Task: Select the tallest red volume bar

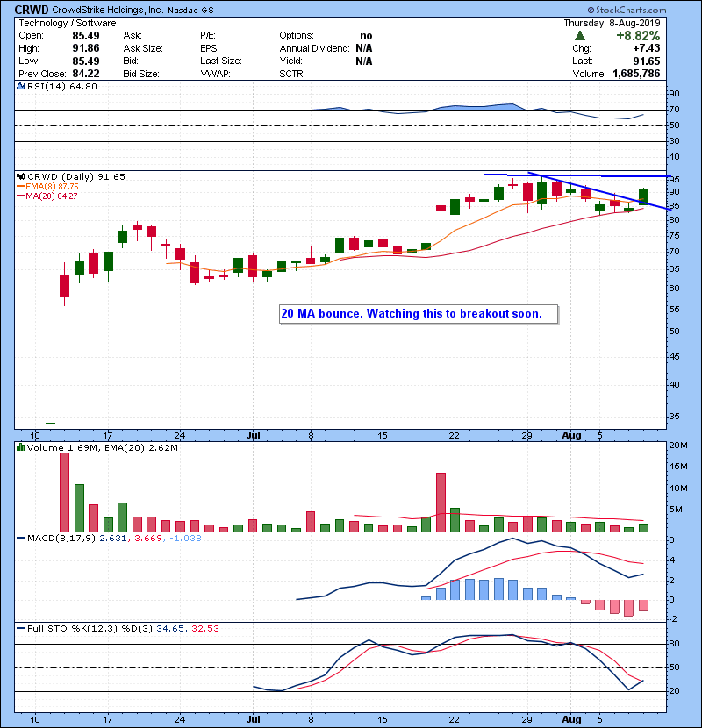Action: tap(64, 491)
